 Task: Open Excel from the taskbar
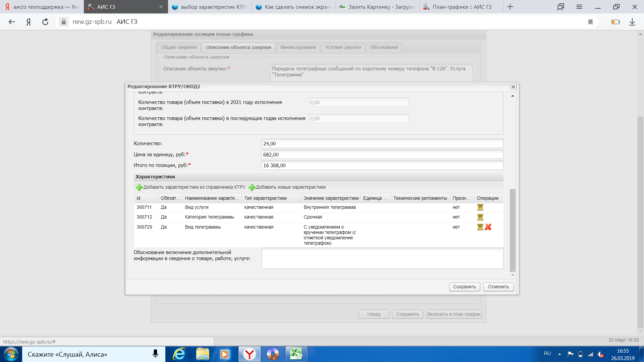click(x=296, y=354)
